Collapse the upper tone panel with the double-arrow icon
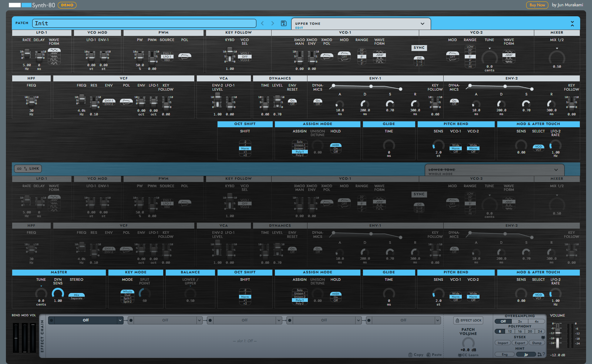Viewport: 592px width, 364px height. pos(572,24)
